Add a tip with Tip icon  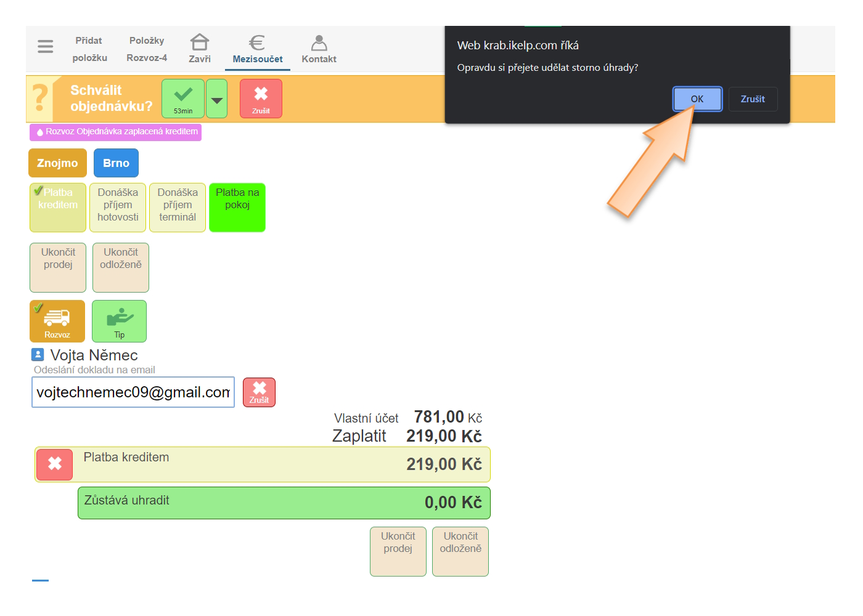119,321
